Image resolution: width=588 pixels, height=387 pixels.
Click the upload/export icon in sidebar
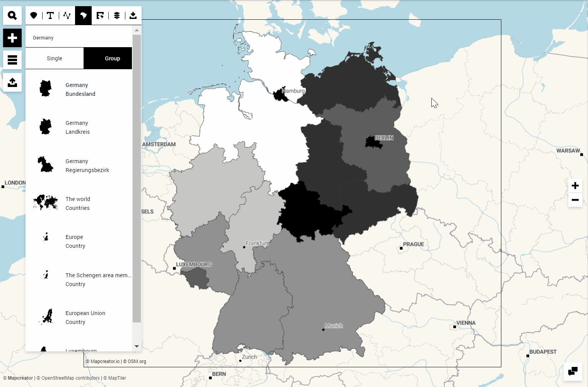[12, 82]
